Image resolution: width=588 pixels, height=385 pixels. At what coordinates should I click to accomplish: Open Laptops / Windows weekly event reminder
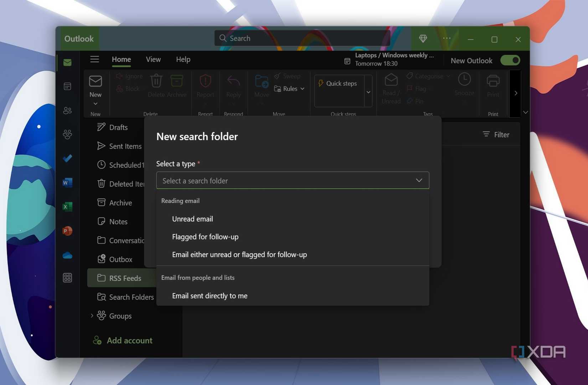coord(394,59)
